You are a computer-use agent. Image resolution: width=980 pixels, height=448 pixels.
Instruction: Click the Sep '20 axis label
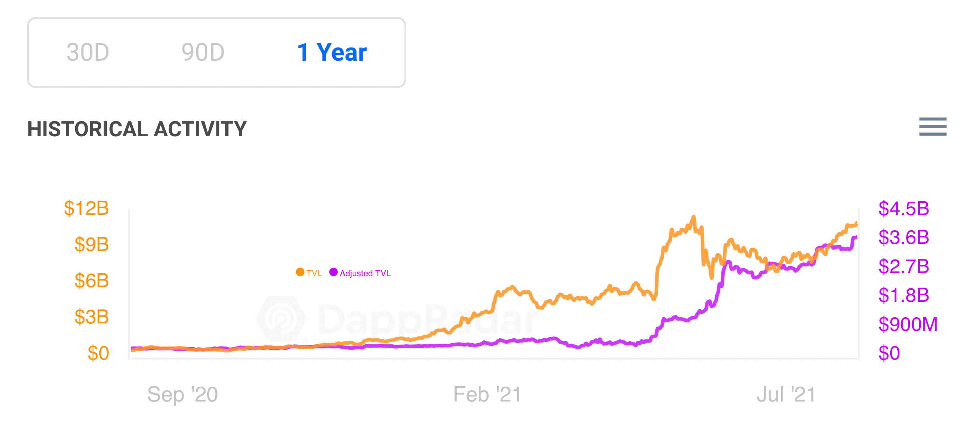(182, 394)
